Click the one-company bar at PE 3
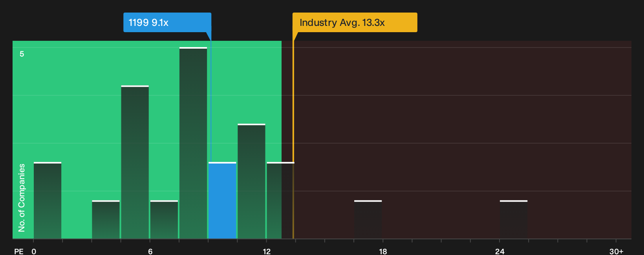This screenshot has width=644, height=255. (106, 220)
